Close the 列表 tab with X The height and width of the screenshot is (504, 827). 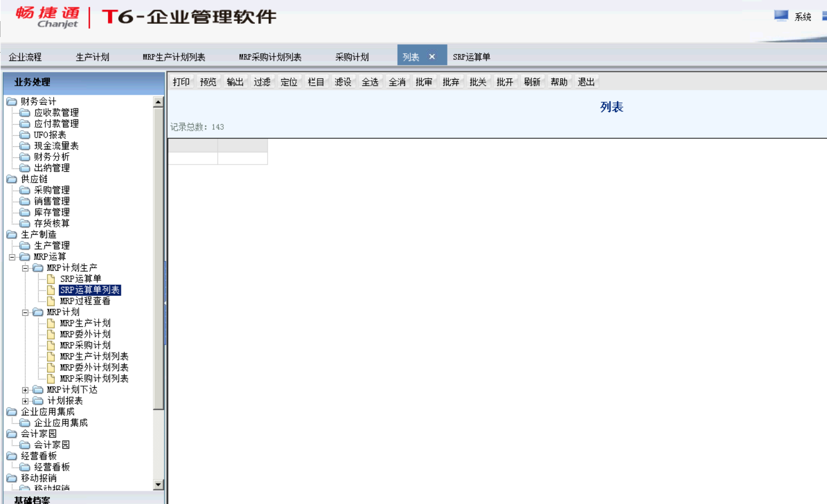(x=432, y=56)
